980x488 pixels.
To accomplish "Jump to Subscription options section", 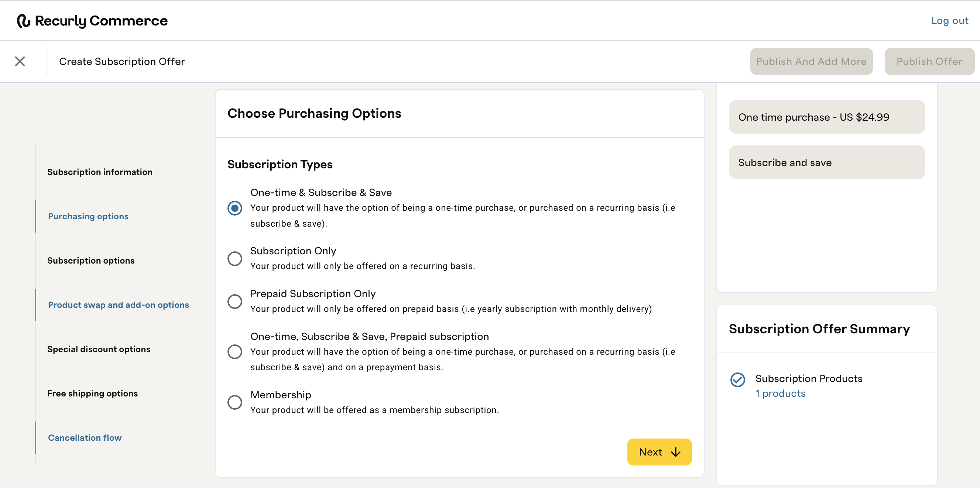I will coord(91,261).
